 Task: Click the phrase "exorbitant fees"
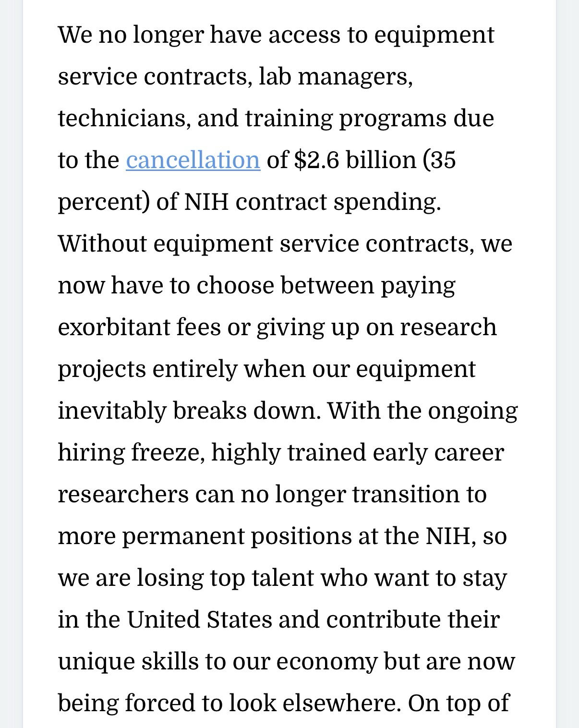tap(139, 327)
